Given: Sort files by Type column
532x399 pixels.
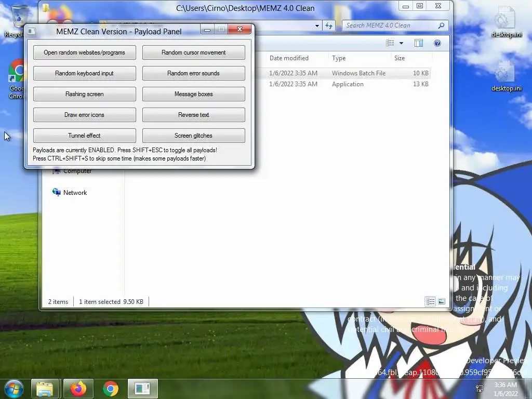Looking at the screenshot, I should (339, 58).
